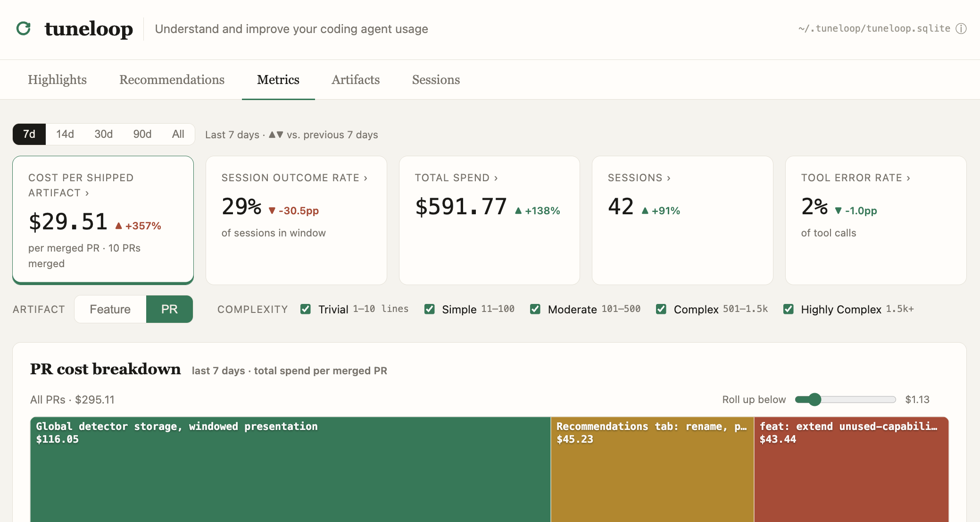Expand Cost Per Shipped Artifact chevron
The image size is (980, 522).
coord(87,193)
